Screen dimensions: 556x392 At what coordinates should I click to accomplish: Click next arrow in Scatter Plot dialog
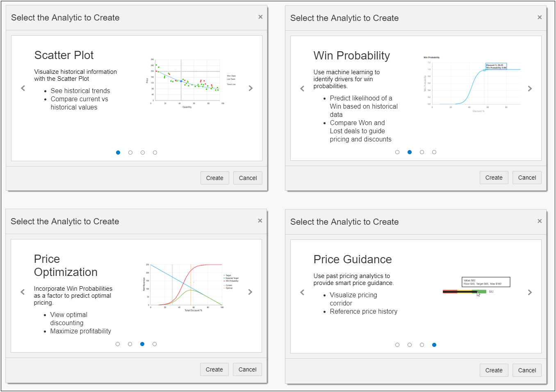(251, 88)
